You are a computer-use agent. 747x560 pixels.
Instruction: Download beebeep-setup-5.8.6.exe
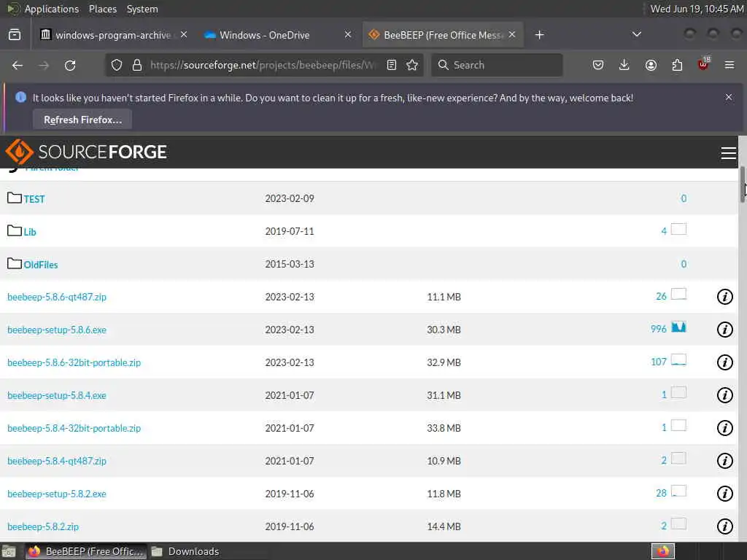57,330
